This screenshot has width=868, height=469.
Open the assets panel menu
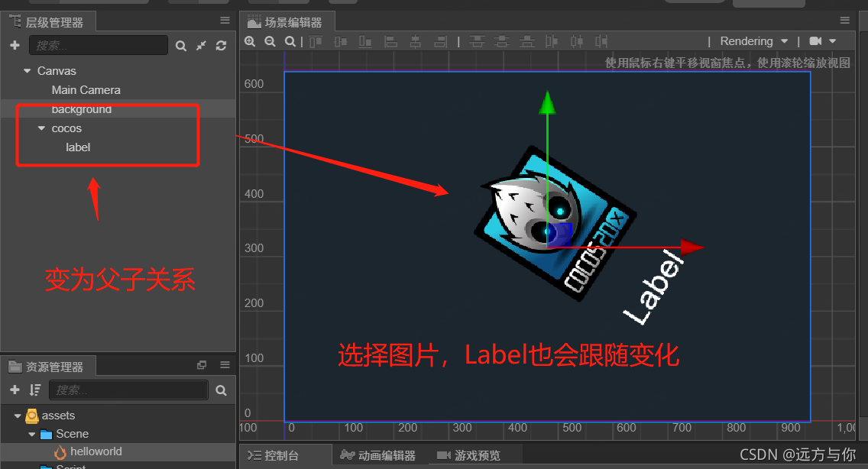pyautogui.click(x=225, y=365)
